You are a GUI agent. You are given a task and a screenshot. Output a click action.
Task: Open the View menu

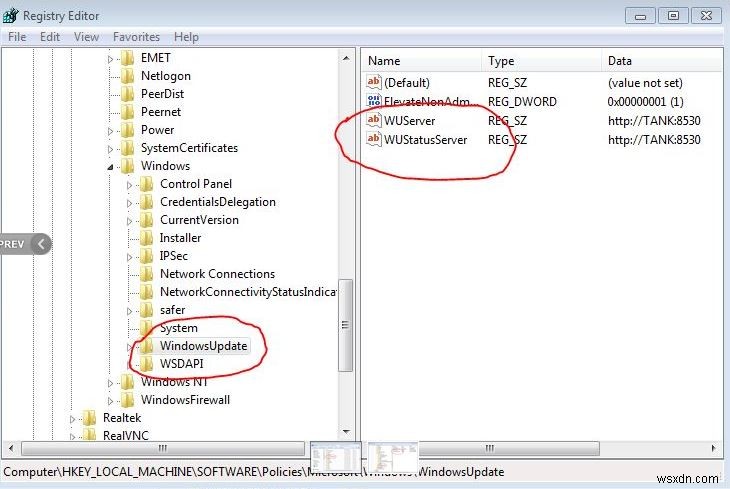coord(87,37)
